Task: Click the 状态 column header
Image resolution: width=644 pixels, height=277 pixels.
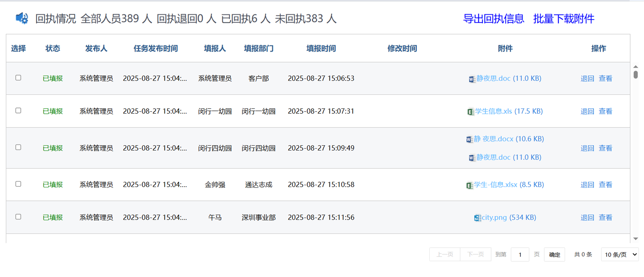Action: (52, 48)
